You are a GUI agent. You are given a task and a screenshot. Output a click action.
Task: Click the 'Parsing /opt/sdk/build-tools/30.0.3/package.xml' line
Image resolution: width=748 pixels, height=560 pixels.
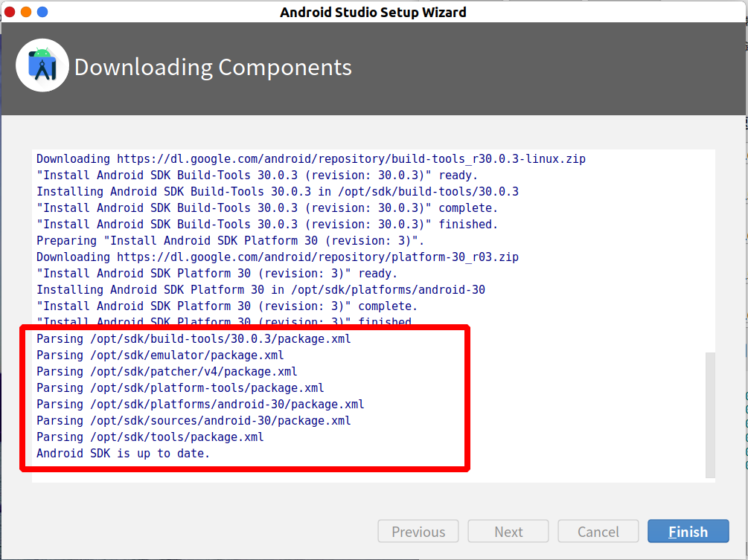(194, 339)
